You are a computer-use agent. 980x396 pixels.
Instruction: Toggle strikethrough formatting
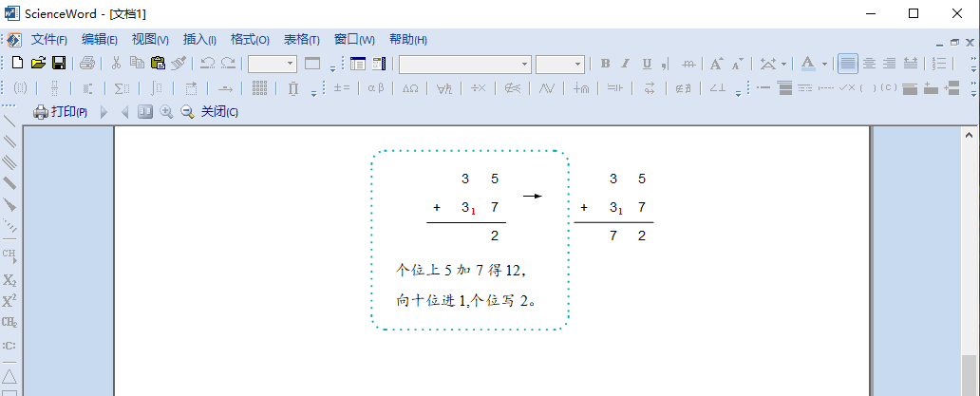click(x=688, y=63)
